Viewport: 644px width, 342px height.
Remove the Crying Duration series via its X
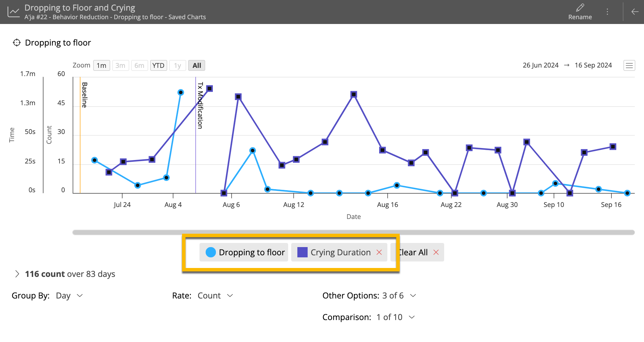pyautogui.click(x=379, y=252)
